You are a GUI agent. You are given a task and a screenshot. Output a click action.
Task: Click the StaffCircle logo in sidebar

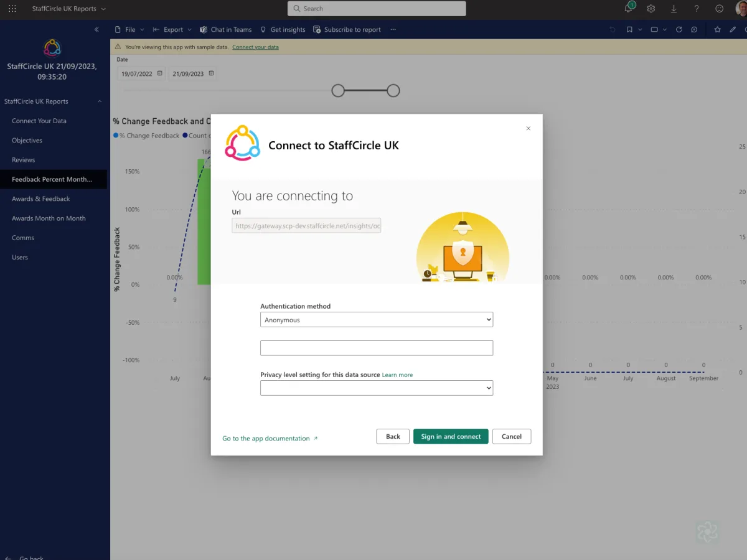(x=52, y=48)
